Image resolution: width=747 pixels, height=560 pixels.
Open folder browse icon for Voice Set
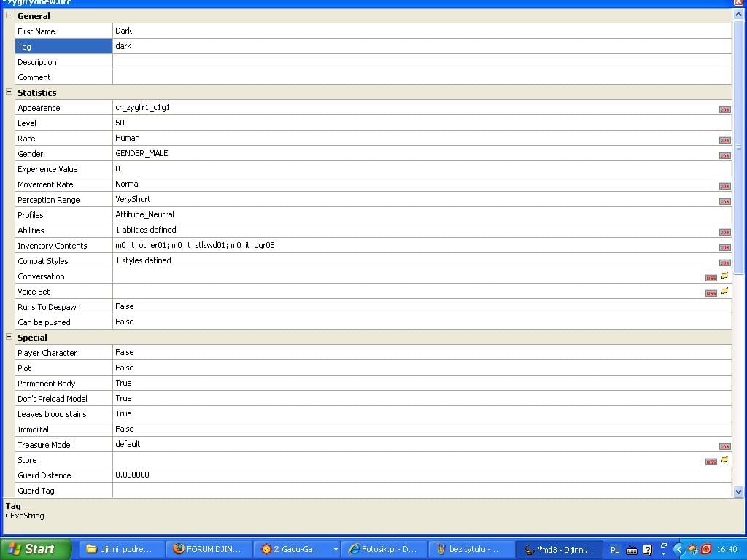[x=724, y=292]
